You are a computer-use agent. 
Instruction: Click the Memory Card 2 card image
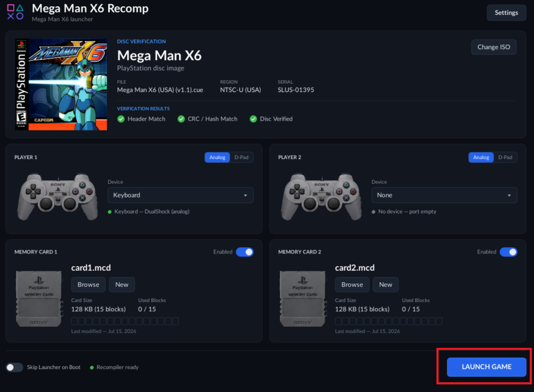(x=302, y=299)
